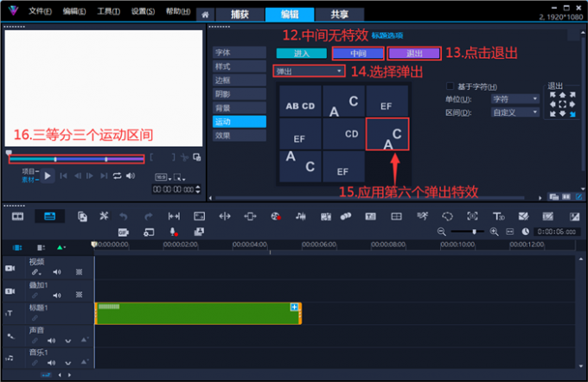Image resolution: width=588 pixels, height=382 pixels.
Task: Click the scissors split-clip icon
Action: tap(184, 157)
